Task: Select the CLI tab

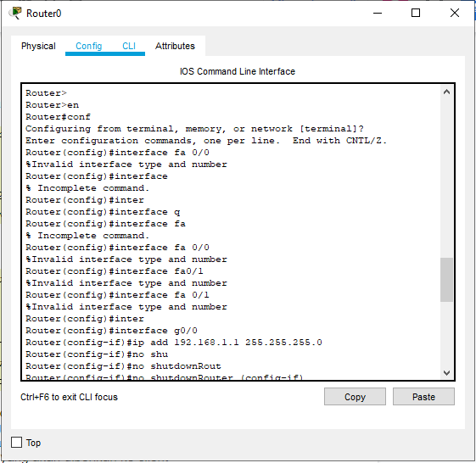Action: coord(129,46)
